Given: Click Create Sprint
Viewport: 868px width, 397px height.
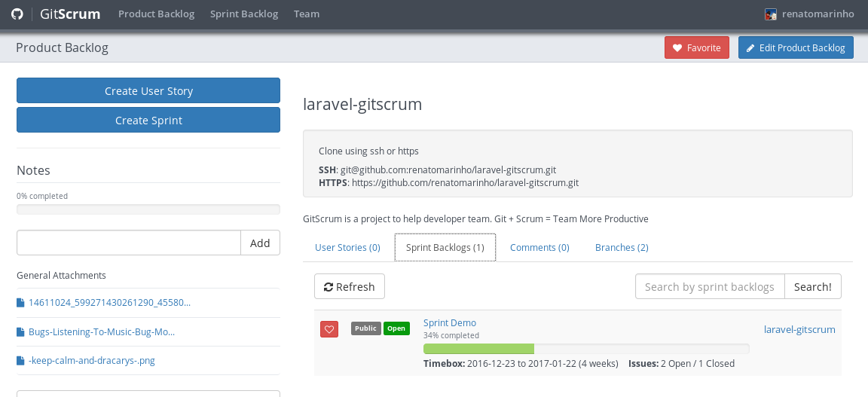Looking at the screenshot, I should coord(148,120).
